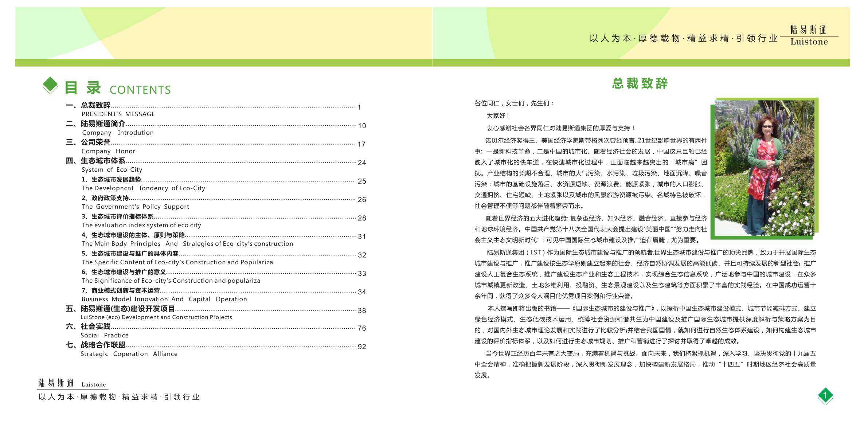This screenshot has width=868, height=434.
Task: Click the paragraph starting 陆易斯通集团（LST）
Action: [645, 274]
